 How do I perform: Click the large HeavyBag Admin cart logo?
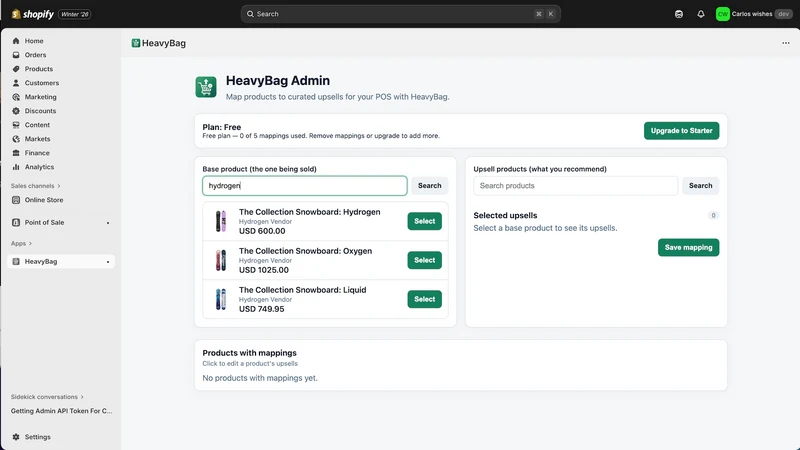(206, 87)
